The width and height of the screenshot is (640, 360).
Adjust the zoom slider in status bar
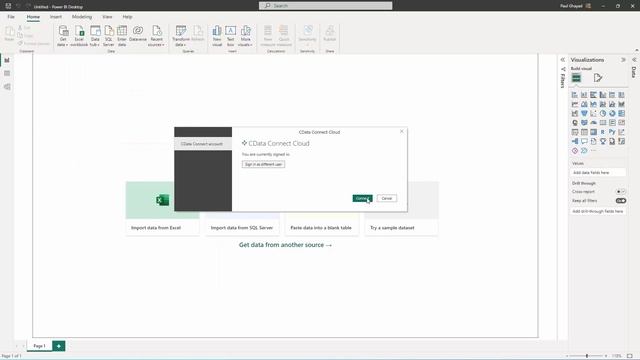pyautogui.click(x=587, y=356)
